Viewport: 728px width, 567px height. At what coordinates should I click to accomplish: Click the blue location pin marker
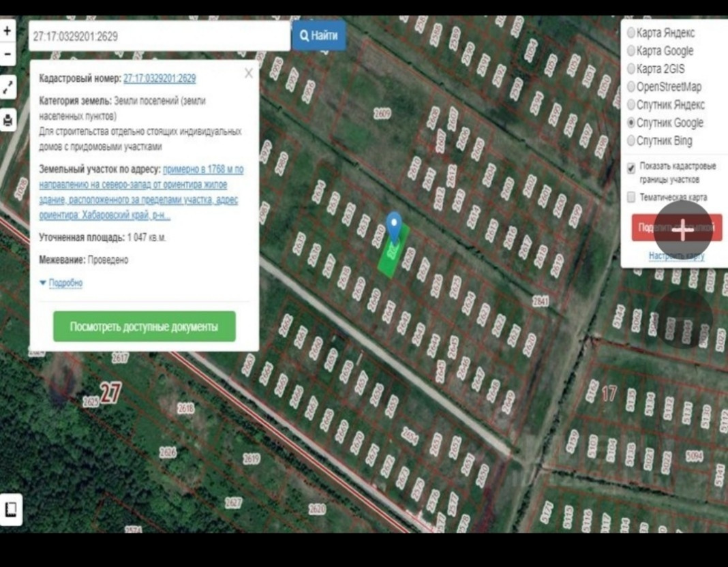click(394, 228)
